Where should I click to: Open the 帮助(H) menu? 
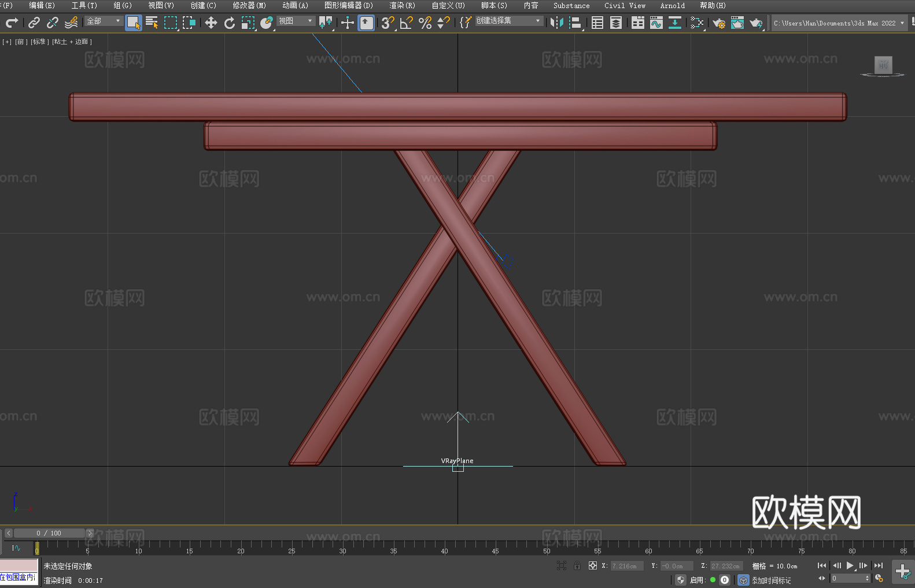[x=713, y=5]
